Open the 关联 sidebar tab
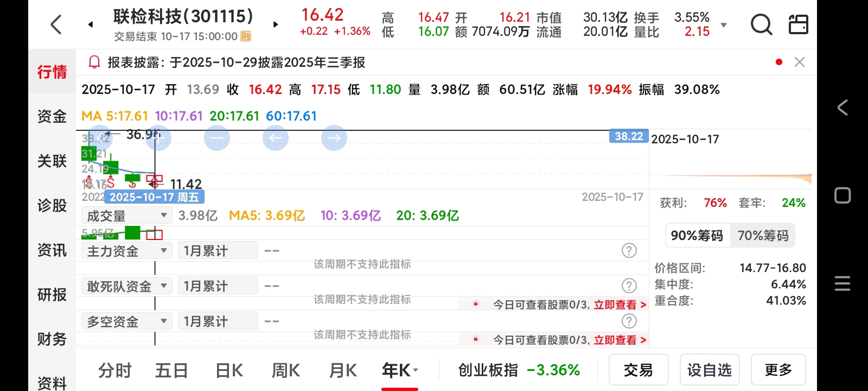 (52, 161)
